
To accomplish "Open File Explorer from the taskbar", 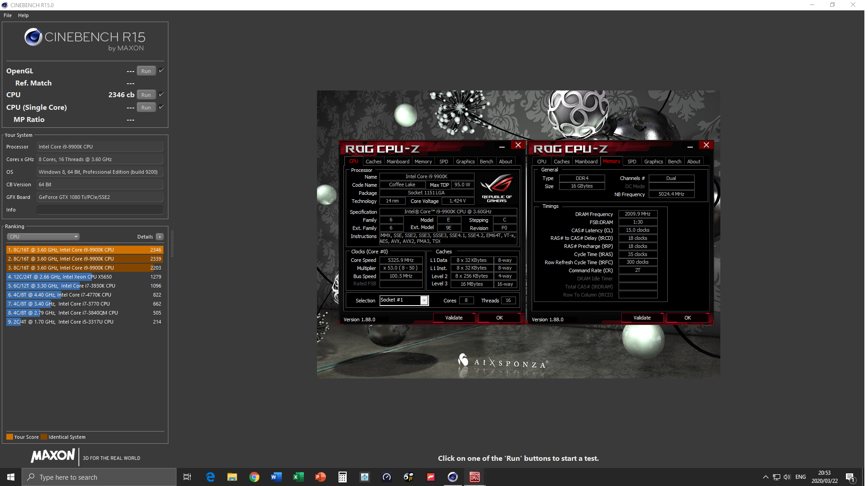I will [232, 477].
